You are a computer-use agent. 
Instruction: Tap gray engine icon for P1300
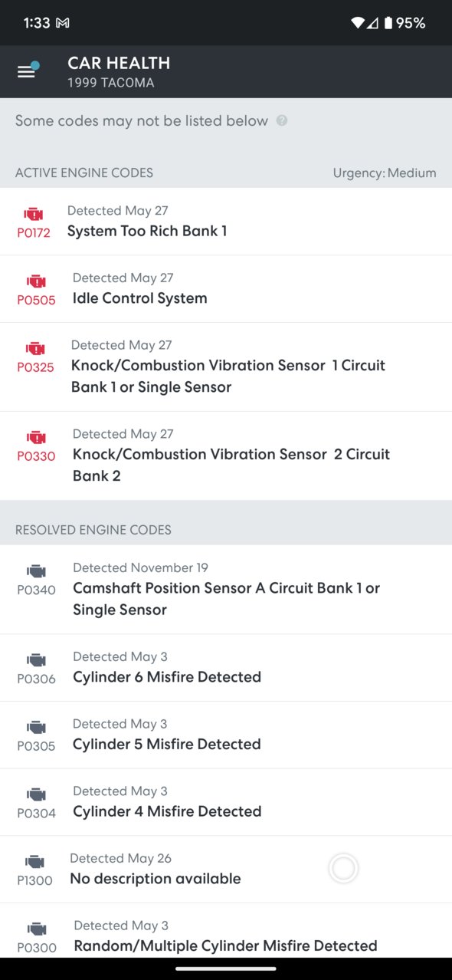click(34, 862)
